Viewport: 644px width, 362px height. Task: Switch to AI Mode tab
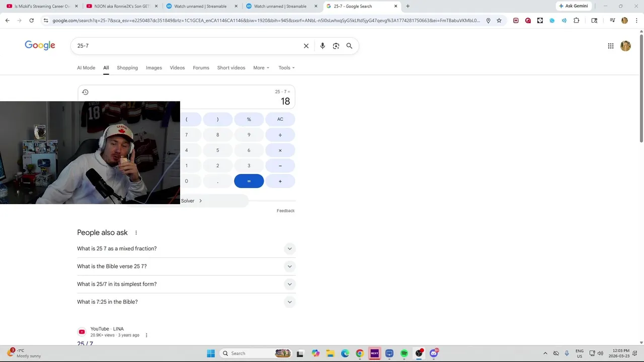tap(86, 68)
